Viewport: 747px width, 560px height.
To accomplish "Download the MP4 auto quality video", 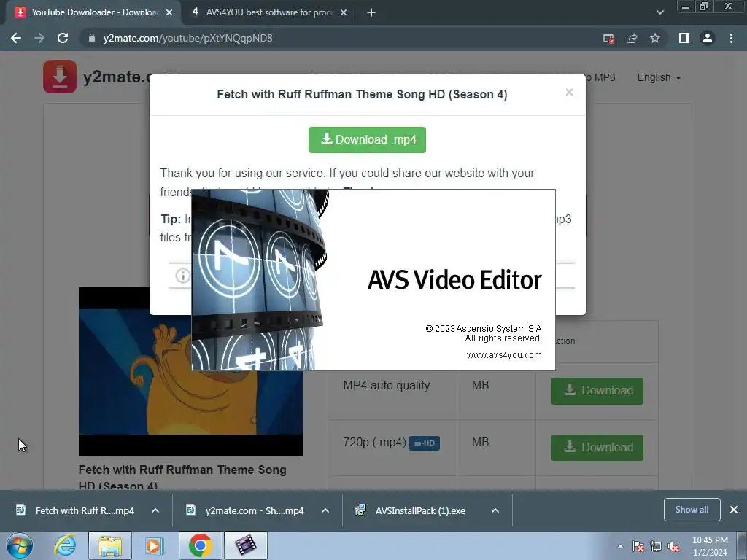I will tap(597, 391).
